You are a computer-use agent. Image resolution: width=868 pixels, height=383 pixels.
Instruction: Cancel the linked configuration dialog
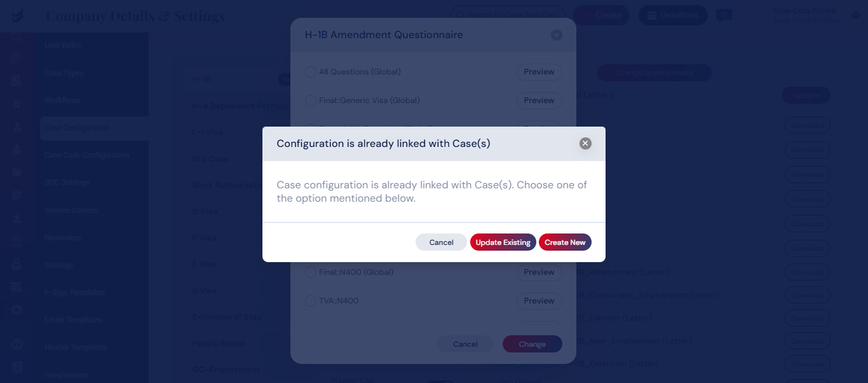click(x=442, y=242)
